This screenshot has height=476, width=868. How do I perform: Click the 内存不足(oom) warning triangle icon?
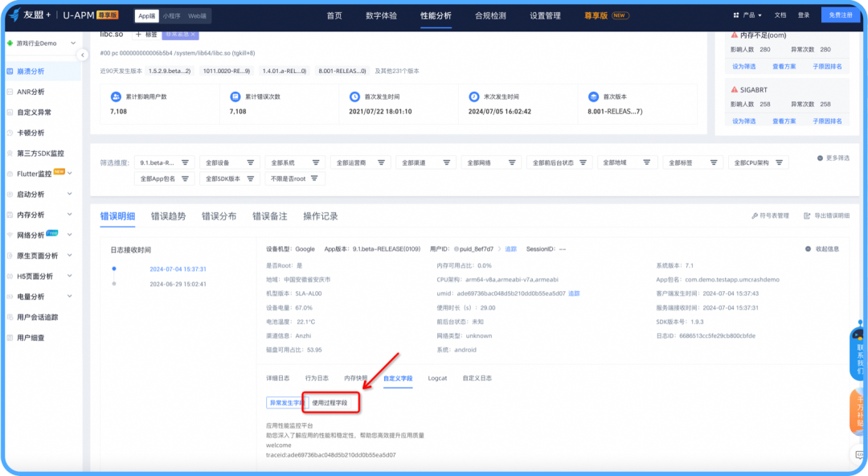735,35
